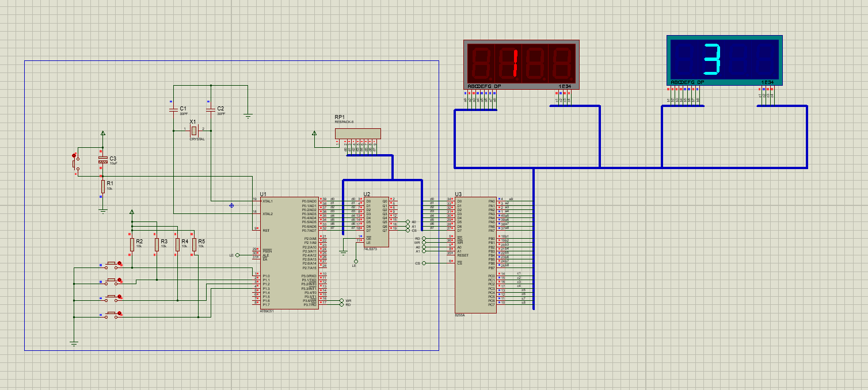This screenshot has height=390, width=868.
Task: Select resistor R4 symbol
Action: coord(177,245)
